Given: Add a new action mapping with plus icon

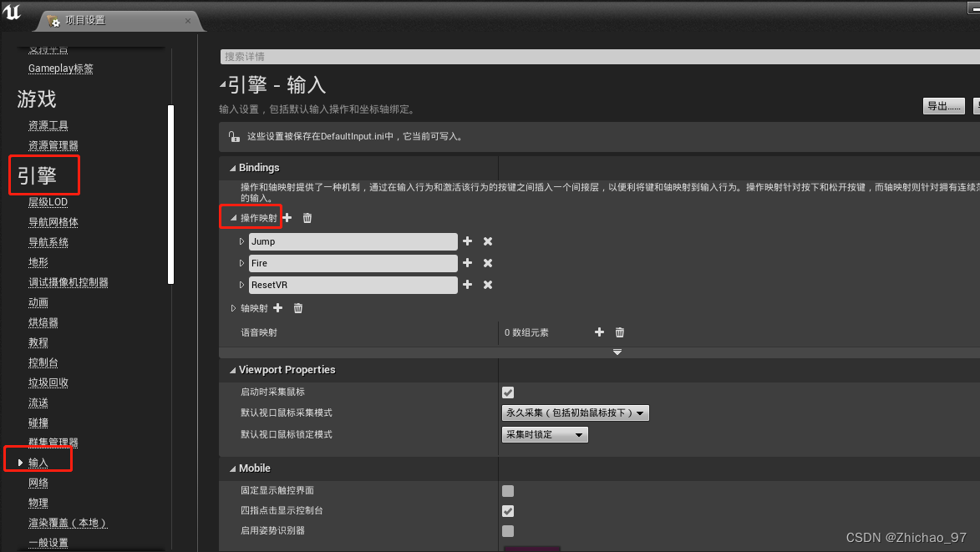Looking at the screenshot, I should pos(287,218).
